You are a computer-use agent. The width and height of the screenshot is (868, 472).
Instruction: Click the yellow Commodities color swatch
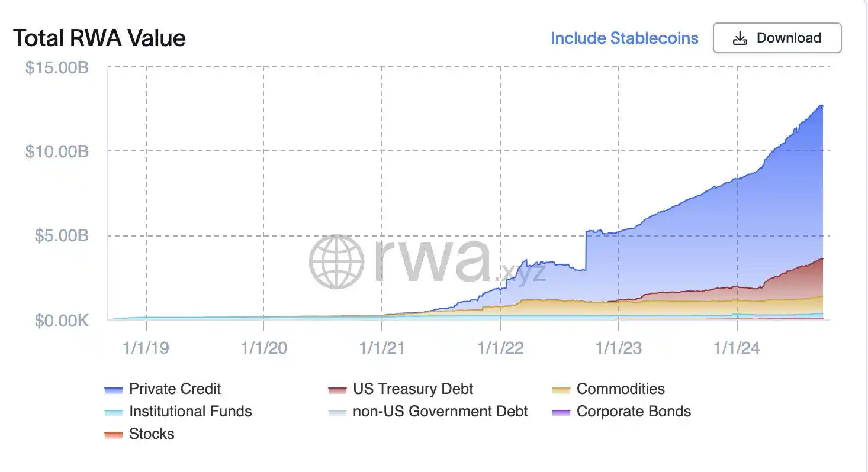[x=561, y=390]
